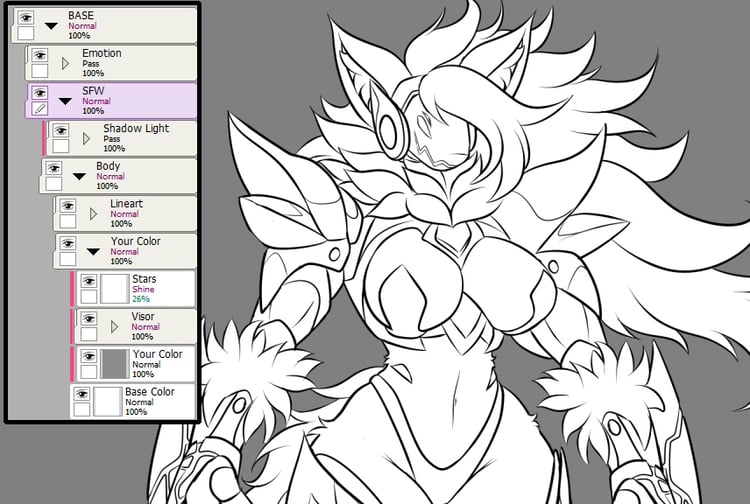Hide the Visor folder via eye icon
Viewport: 750px width, 504px height.
pos(88,318)
